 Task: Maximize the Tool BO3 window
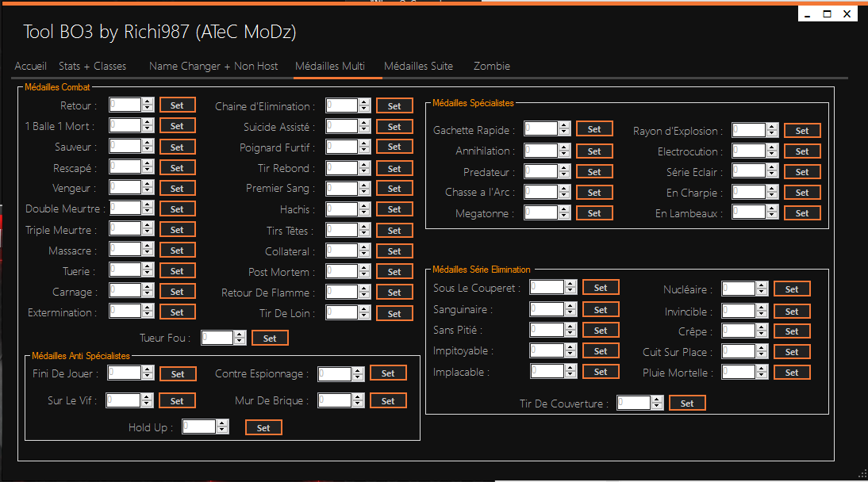pos(827,13)
